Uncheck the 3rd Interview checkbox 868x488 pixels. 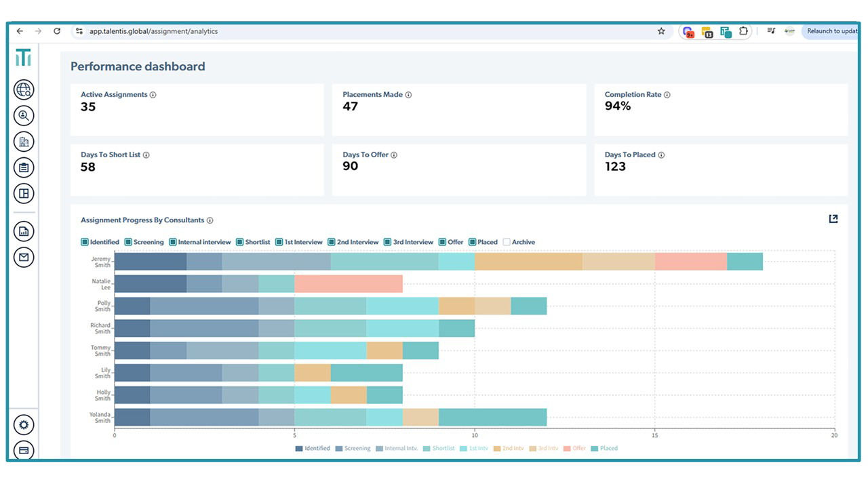pyautogui.click(x=387, y=242)
